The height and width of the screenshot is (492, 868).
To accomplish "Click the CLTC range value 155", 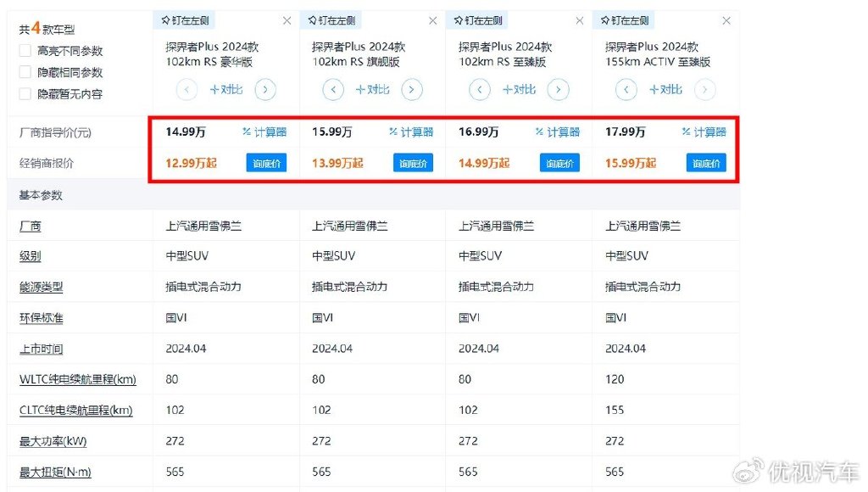I will tap(615, 410).
